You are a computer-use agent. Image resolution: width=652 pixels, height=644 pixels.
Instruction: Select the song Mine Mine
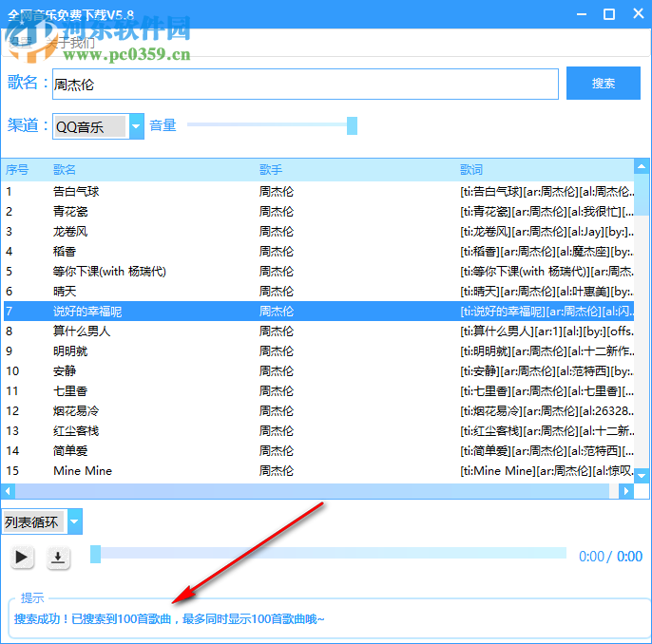[318, 471]
